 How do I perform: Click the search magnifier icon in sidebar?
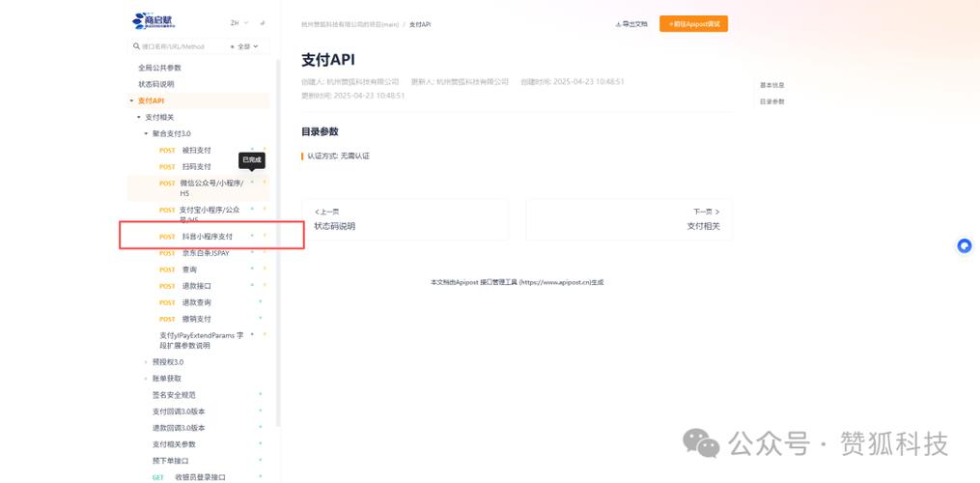tap(136, 46)
